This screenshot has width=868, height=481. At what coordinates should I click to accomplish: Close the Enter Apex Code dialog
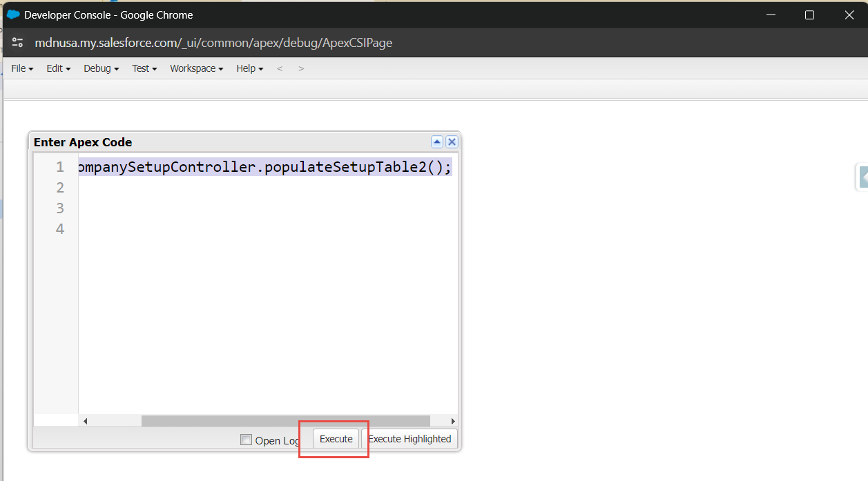tap(452, 141)
